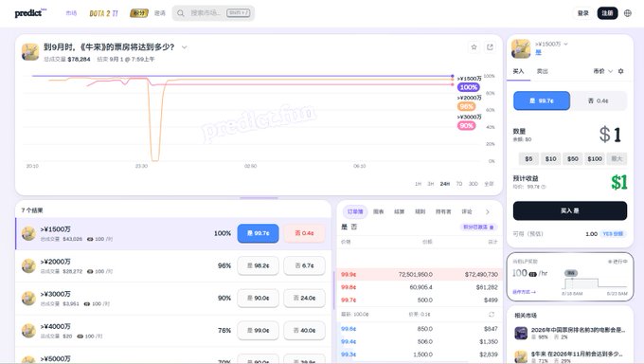
Task: Show more tabs with the right chevron
Action: (488, 211)
